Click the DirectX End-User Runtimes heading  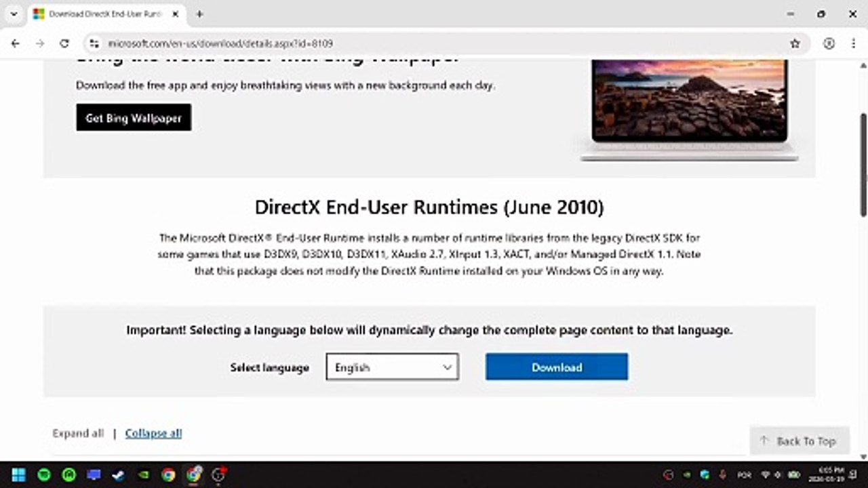(429, 207)
